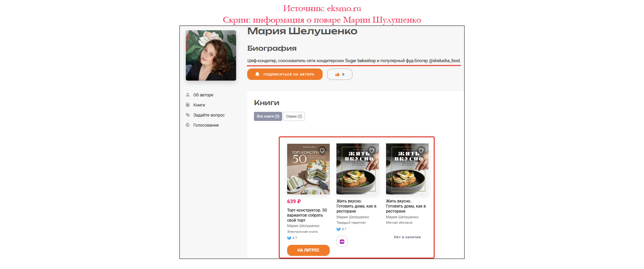The width and height of the screenshot is (644, 269).
Task: Click the Нет в наличии label
Action: pyautogui.click(x=407, y=237)
